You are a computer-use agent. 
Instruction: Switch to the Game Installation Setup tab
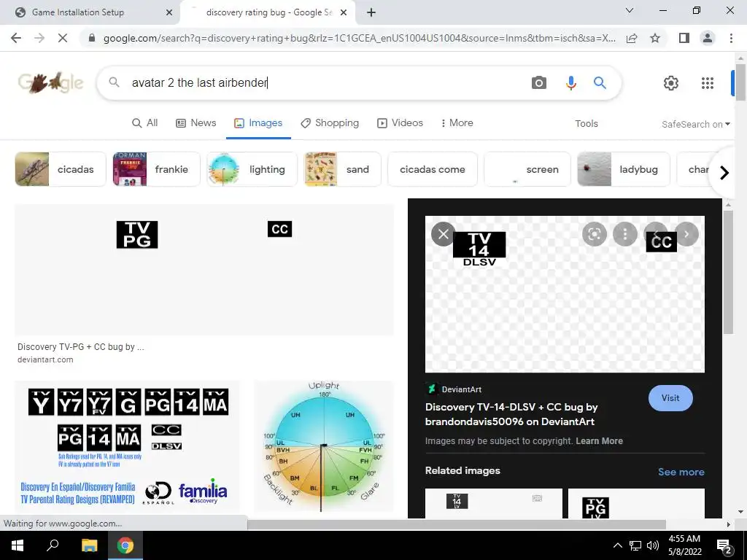coord(90,12)
